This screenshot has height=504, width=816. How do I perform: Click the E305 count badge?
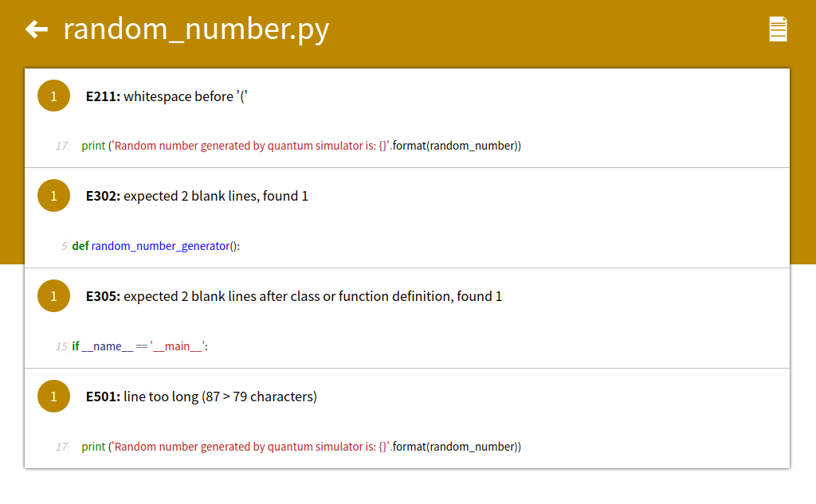click(x=53, y=296)
